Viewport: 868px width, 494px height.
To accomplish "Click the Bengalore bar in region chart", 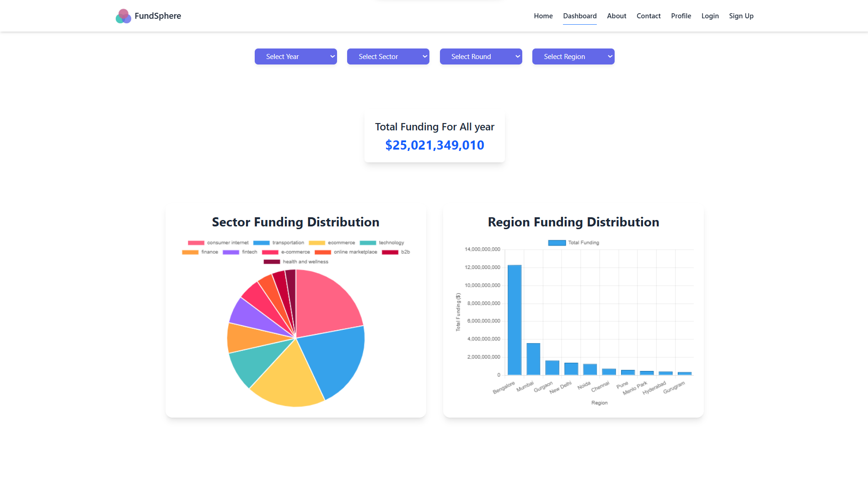I will tap(514, 320).
